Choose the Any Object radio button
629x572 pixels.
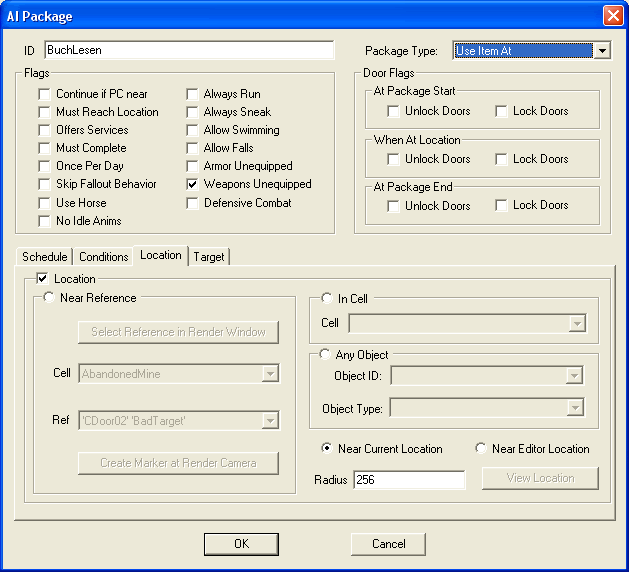pyautogui.click(x=327, y=354)
